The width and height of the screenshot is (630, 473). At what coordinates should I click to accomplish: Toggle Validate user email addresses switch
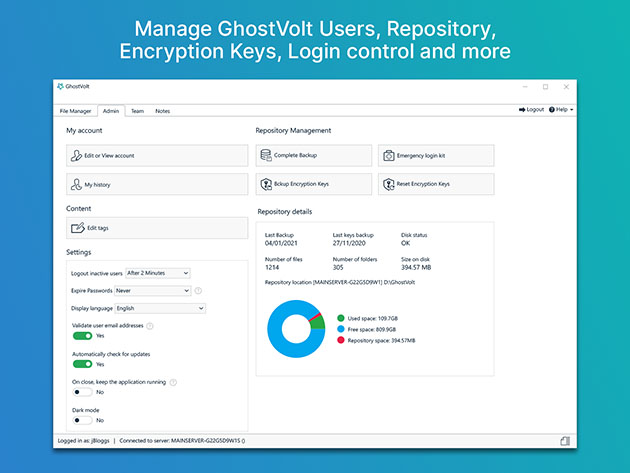pos(82,336)
